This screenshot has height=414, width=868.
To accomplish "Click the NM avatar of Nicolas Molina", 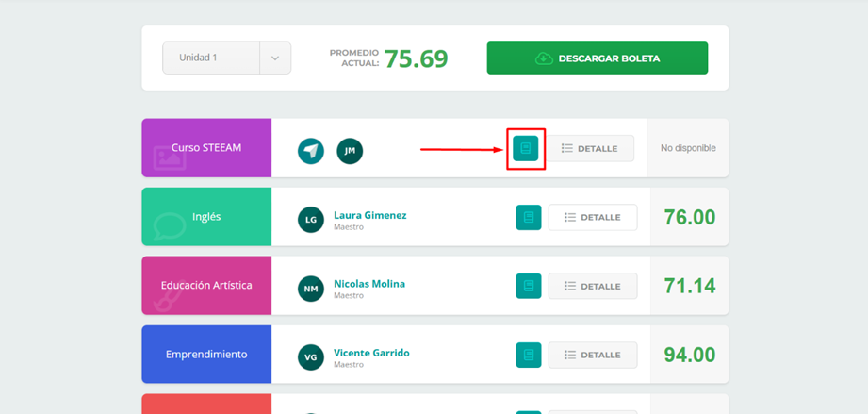I will [311, 289].
